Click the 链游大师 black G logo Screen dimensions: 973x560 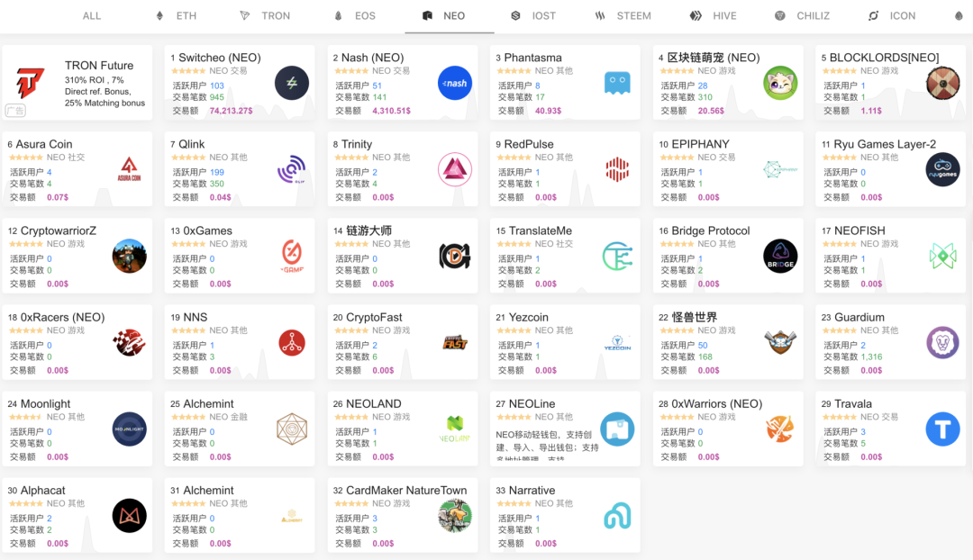(x=454, y=256)
